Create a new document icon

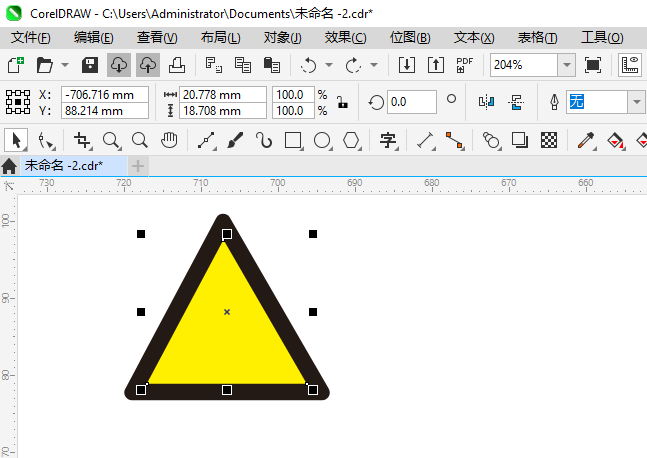(16, 65)
